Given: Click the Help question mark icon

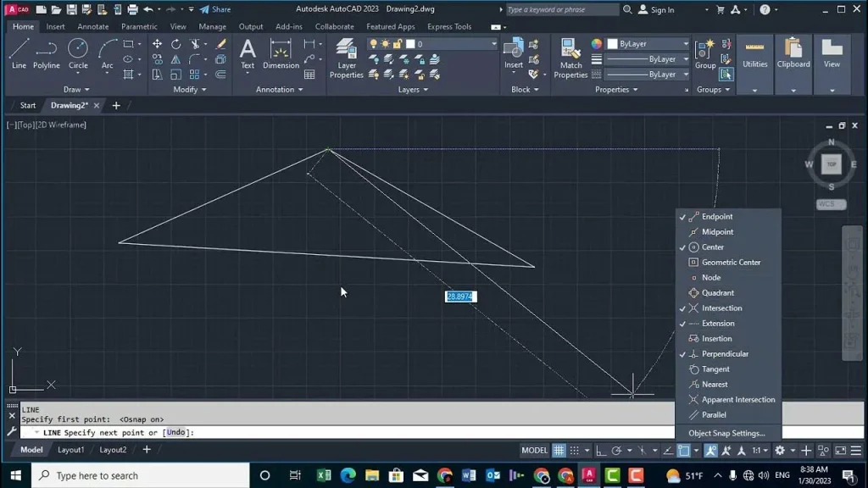Looking at the screenshot, I should click(765, 9).
